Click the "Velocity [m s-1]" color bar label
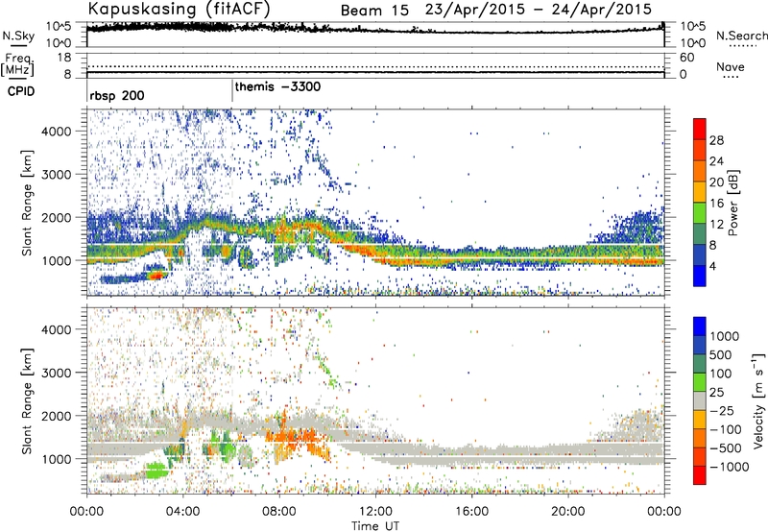 click(x=758, y=400)
